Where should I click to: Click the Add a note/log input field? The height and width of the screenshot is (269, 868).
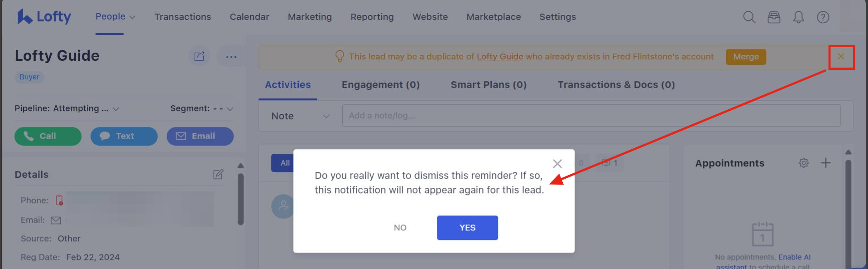point(591,116)
